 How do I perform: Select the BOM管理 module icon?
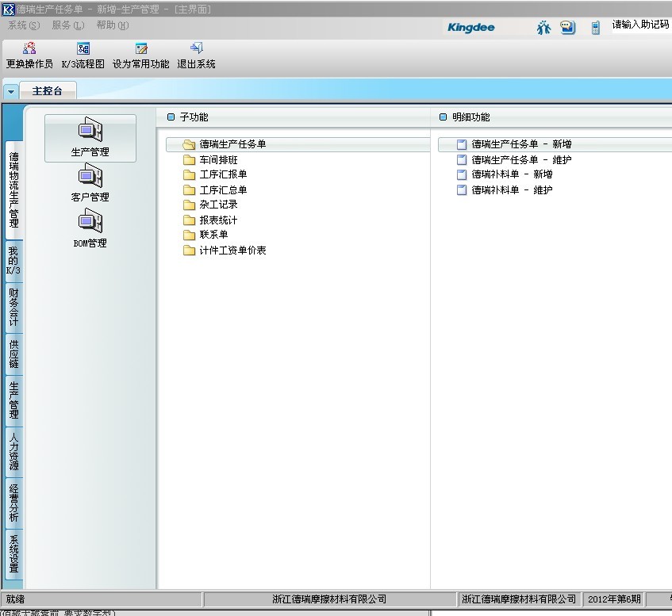point(90,221)
